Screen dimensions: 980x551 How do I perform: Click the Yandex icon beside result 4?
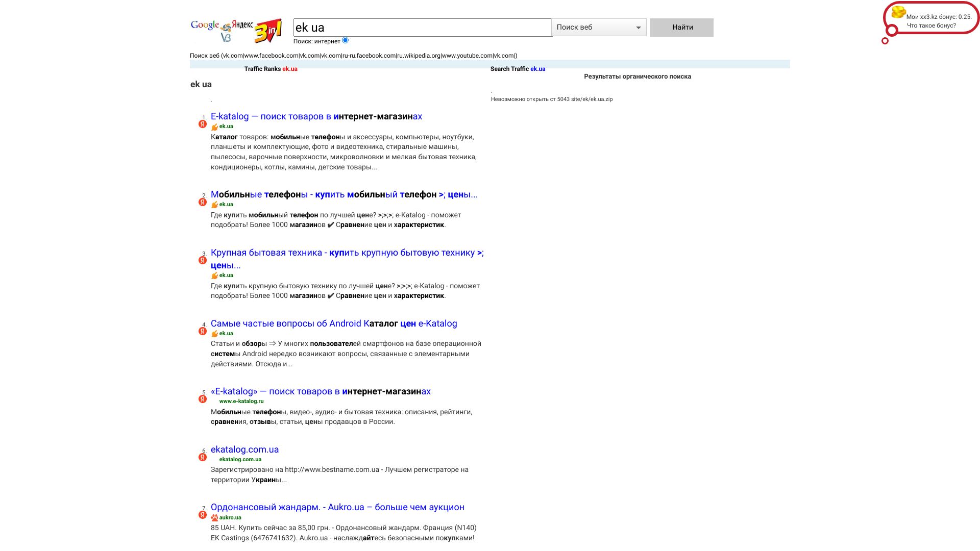tap(203, 331)
